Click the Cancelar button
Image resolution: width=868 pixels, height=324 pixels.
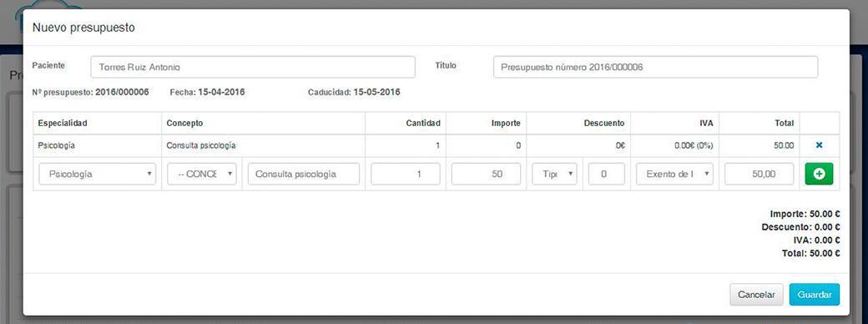757,295
